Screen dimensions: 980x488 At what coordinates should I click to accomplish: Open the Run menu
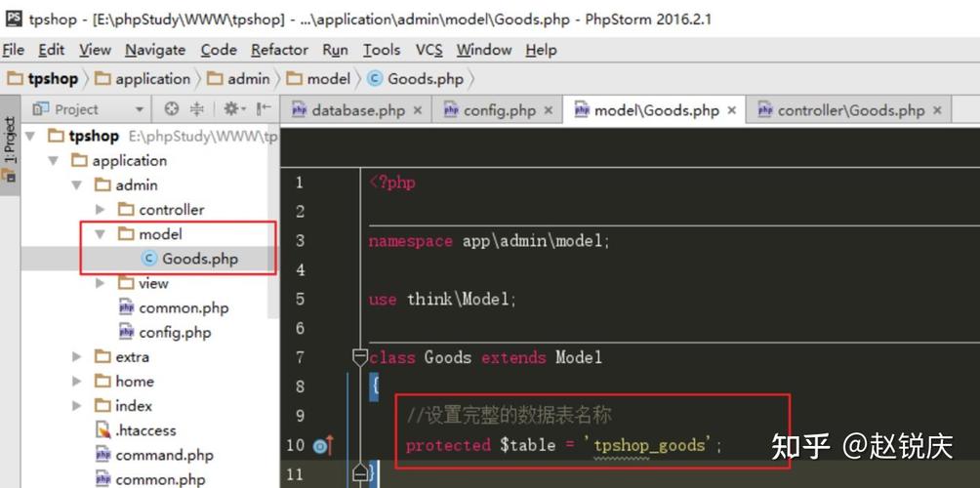pos(335,50)
